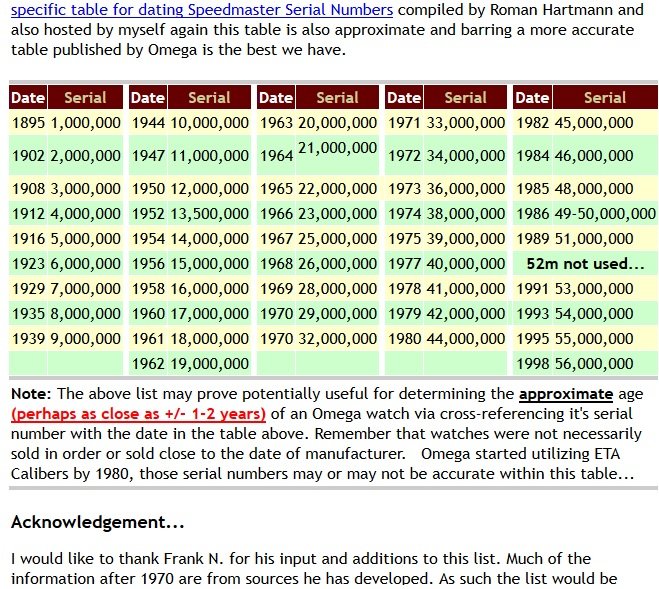The height and width of the screenshot is (589, 659).
Task: Click the Serial header above 45,000,000
Action: pyautogui.click(x=605, y=98)
